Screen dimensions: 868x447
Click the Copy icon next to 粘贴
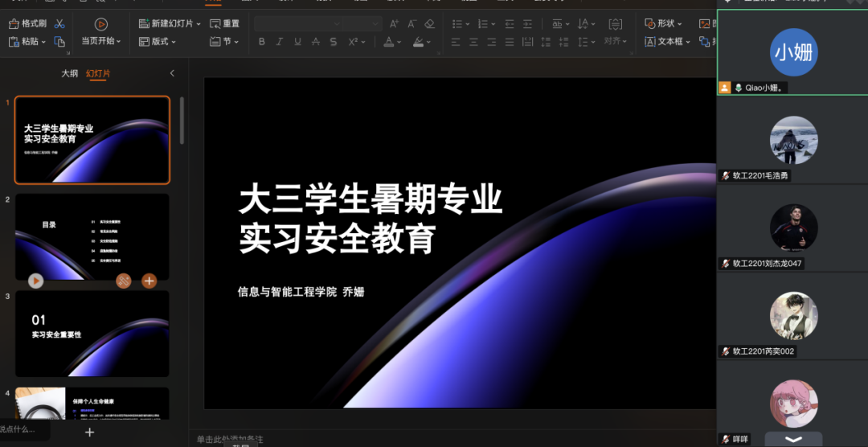click(x=59, y=42)
